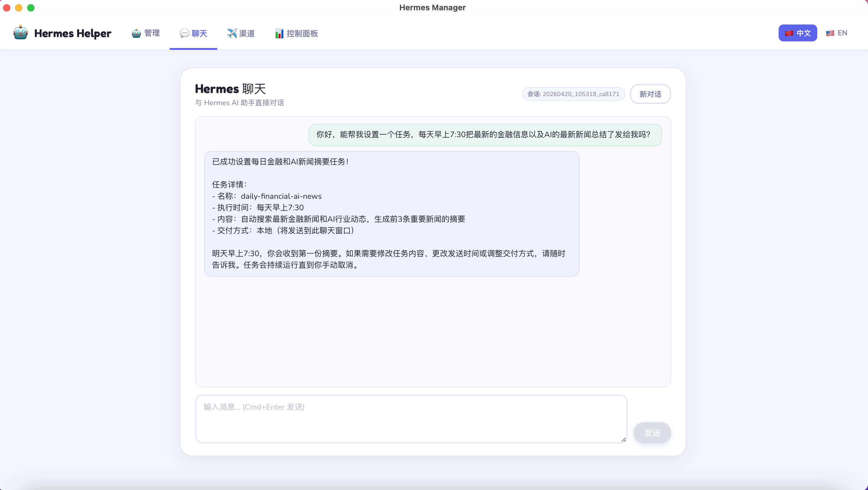Open the 管理 section
This screenshot has height=490, width=868.
146,33
